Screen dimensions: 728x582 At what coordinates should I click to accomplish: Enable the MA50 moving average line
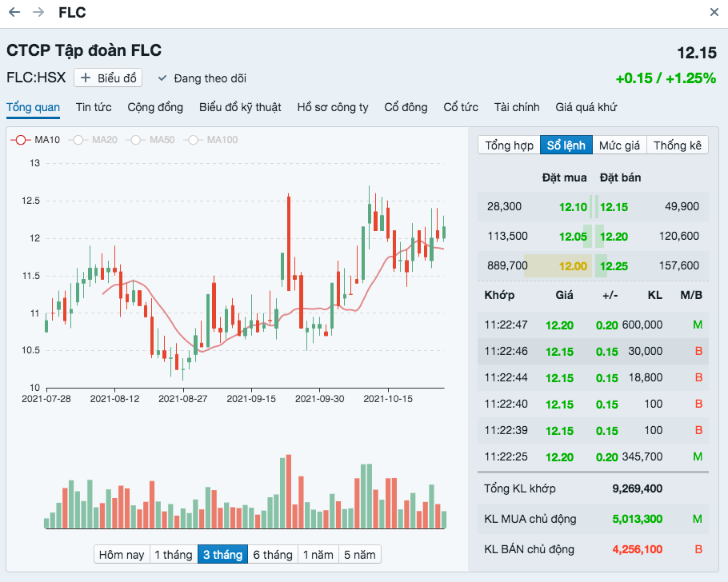(x=150, y=140)
